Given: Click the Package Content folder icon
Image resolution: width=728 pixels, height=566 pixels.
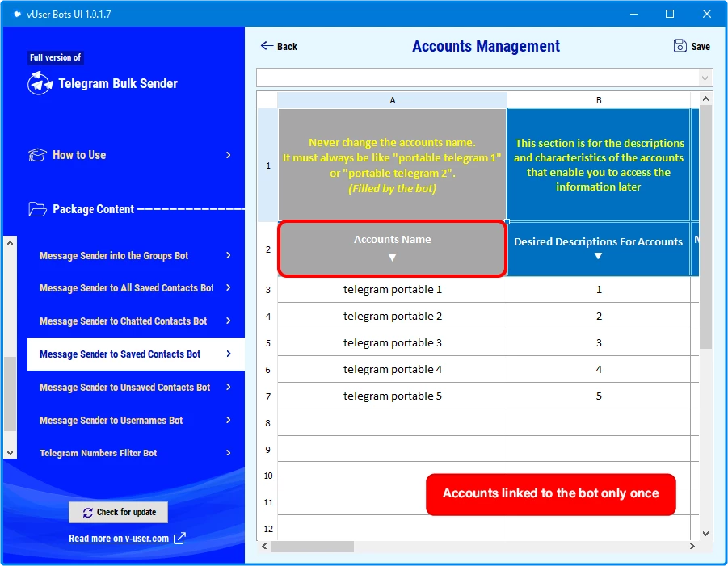Looking at the screenshot, I should tap(37, 209).
